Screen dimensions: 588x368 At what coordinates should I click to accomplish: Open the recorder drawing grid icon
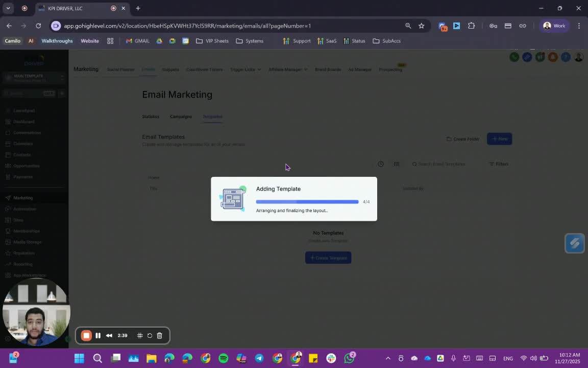tap(140, 336)
